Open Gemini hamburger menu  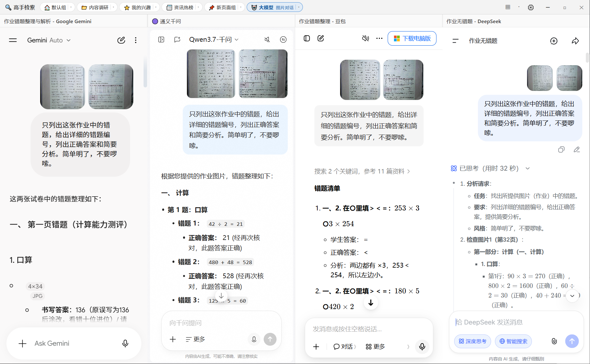point(13,40)
